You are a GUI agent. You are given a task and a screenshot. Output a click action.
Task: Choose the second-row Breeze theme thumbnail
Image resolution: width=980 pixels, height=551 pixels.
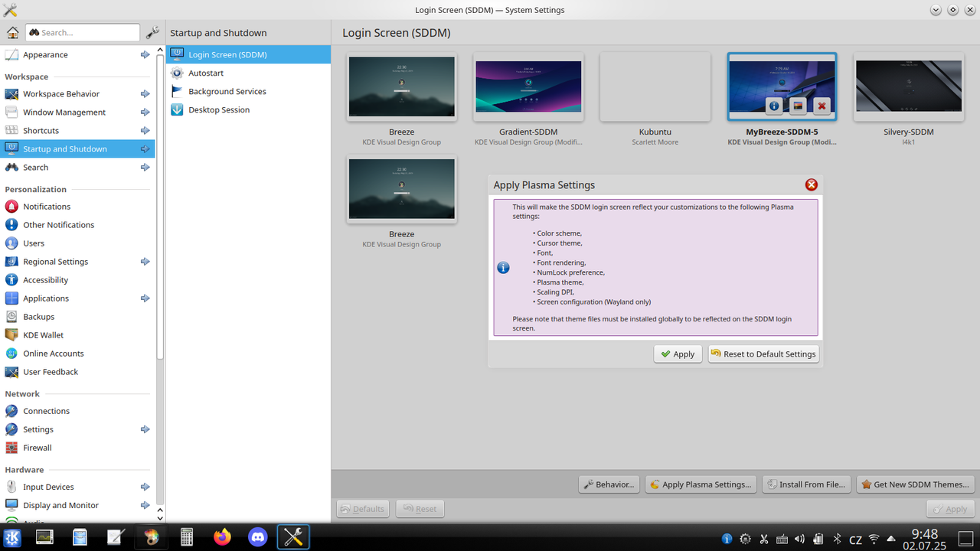point(402,189)
